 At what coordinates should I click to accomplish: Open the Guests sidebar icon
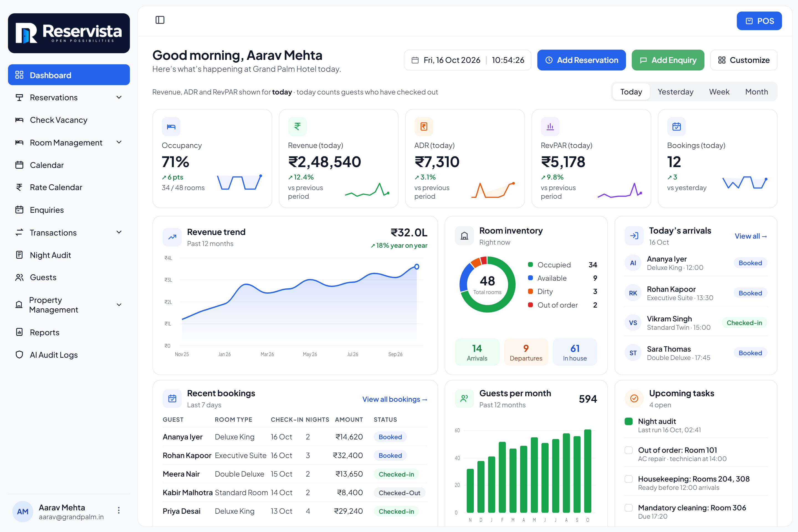(19, 277)
